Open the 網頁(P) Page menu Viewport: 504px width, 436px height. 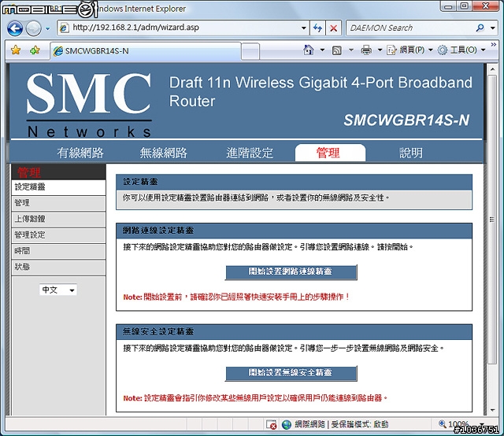(x=409, y=50)
